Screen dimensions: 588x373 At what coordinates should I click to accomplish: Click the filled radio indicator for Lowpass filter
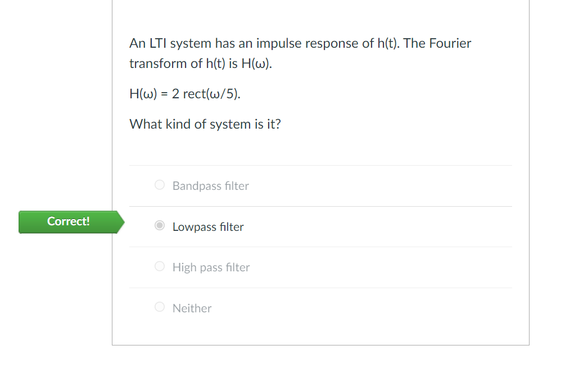(x=159, y=225)
